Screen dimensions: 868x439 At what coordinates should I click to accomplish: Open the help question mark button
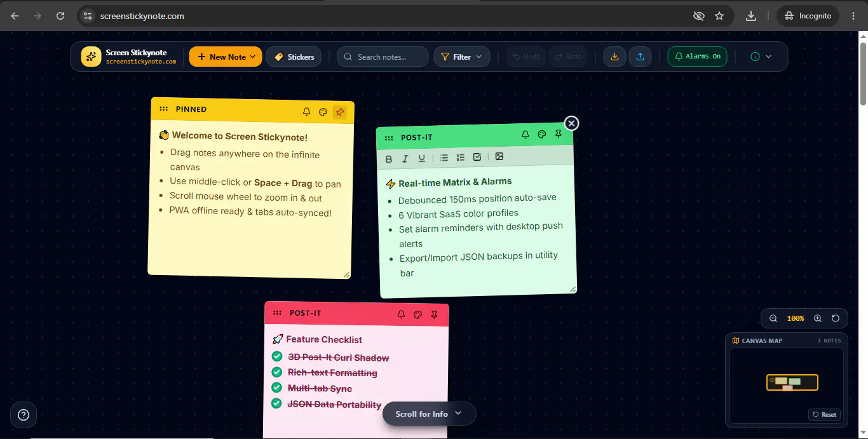[24, 415]
